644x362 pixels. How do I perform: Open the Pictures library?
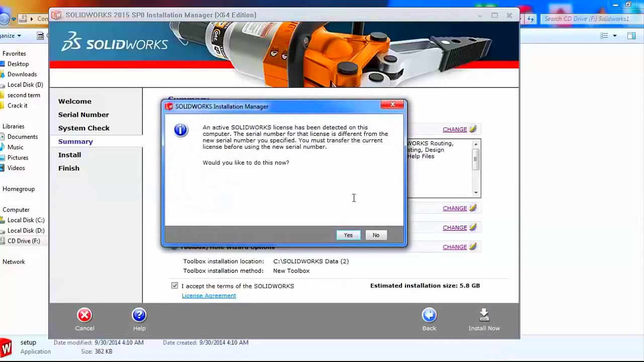click(18, 158)
